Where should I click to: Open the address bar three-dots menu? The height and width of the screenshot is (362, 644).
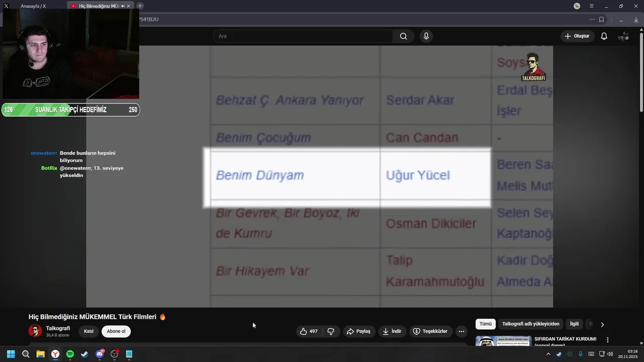(592, 20)
